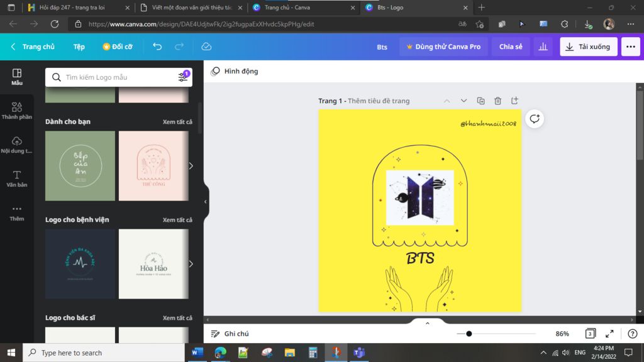Click the add comment bubble icon
Viewport: 644px width, 362px height.
coord(535,119)
